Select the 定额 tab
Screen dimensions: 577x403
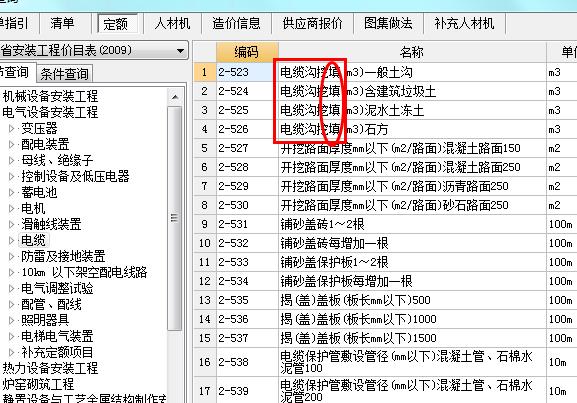[x=117, y=24]
